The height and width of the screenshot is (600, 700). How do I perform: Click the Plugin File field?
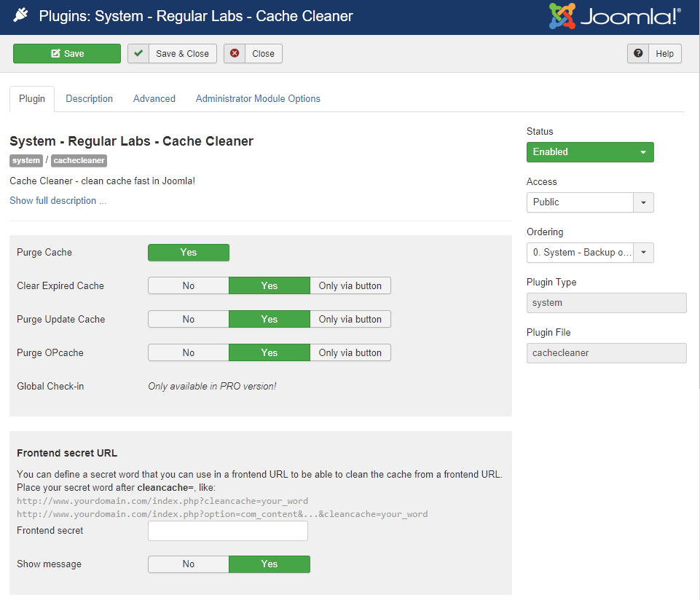(606, 353)
